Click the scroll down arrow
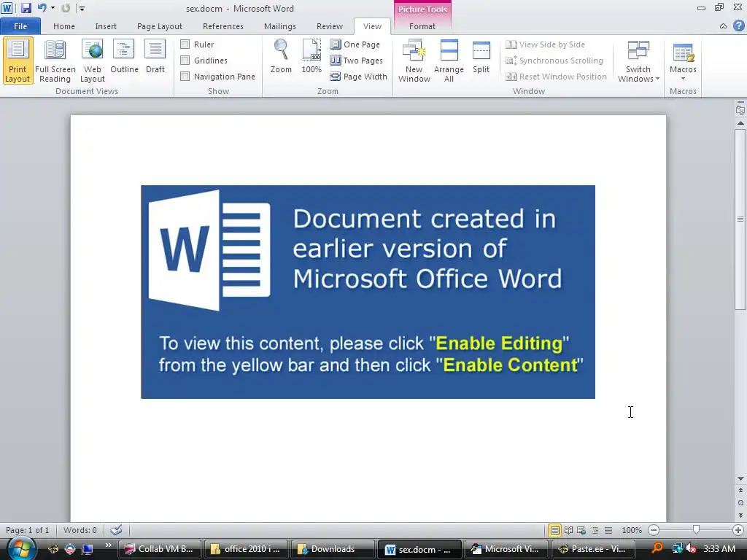This screenshot has height=560, width=747. [x=740, y=478]
